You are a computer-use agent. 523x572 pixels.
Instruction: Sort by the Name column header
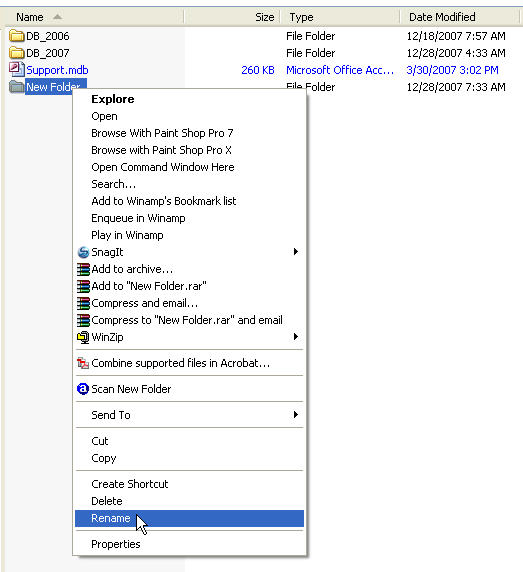(x=93, y=17)
